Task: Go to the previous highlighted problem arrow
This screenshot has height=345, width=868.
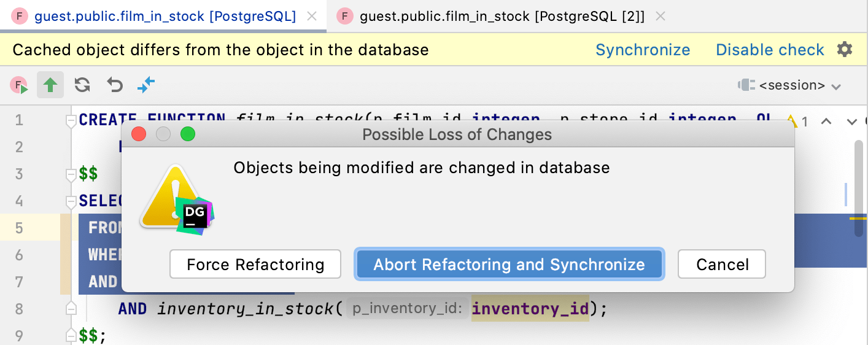Action: pyautogui.click(x=826, y=122)
